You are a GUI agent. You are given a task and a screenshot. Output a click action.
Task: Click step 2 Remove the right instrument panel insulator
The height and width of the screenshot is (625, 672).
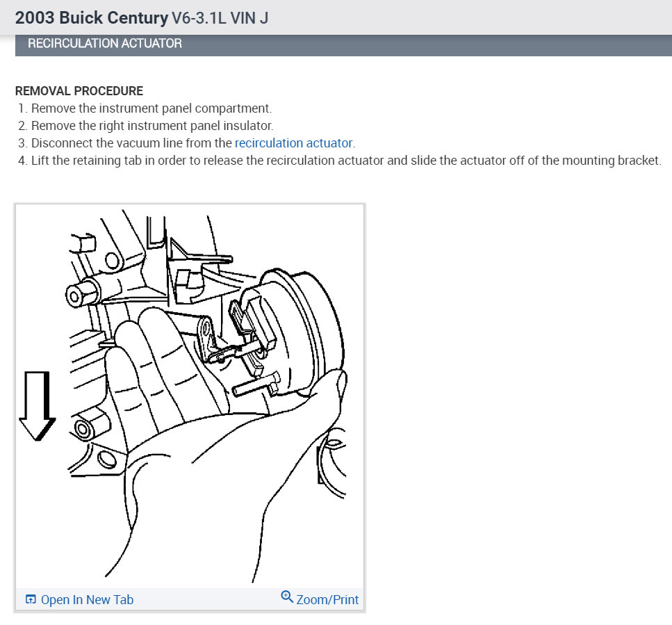coord(146,126)
